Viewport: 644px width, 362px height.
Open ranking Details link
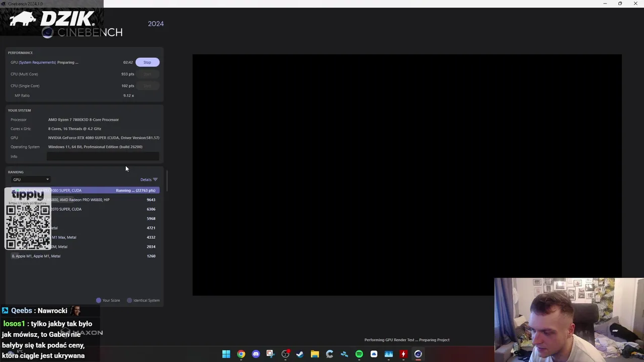(x=145, y=179)
